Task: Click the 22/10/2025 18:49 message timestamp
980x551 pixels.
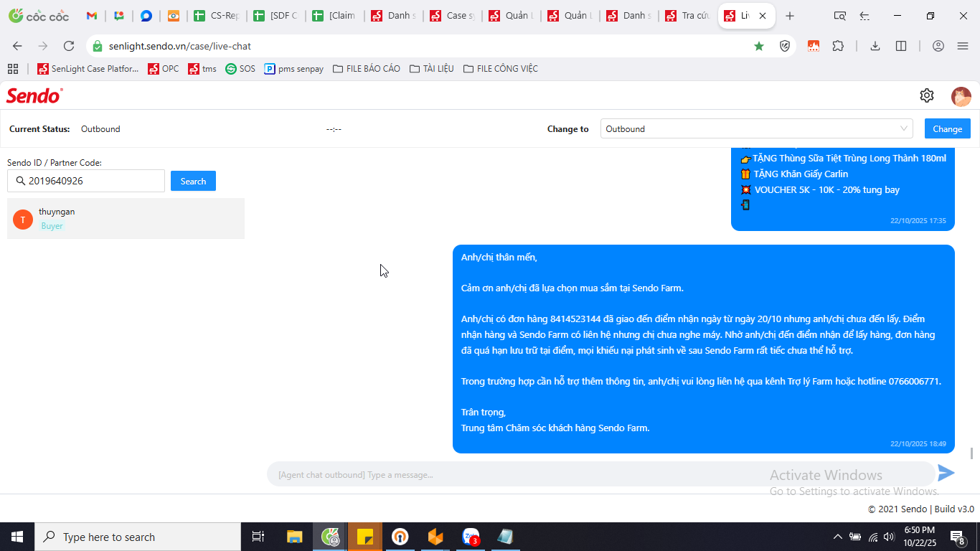Action: [918, 443]
